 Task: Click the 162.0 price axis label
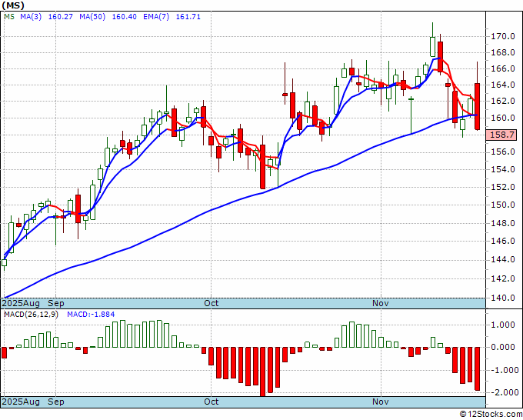[503, 101]
